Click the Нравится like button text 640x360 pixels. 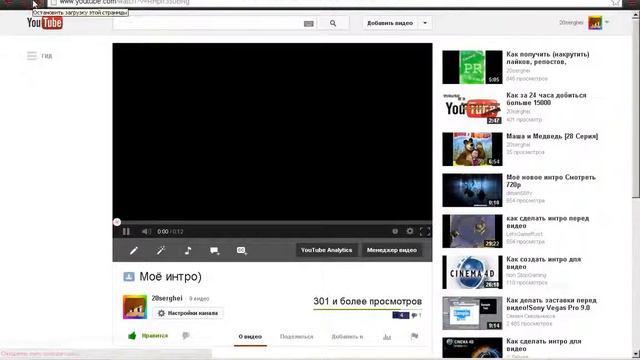[x=155, y=336]
